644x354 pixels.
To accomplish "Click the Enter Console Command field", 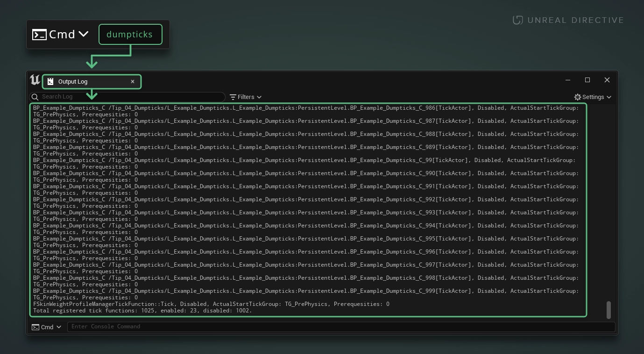I will [341, 326].
